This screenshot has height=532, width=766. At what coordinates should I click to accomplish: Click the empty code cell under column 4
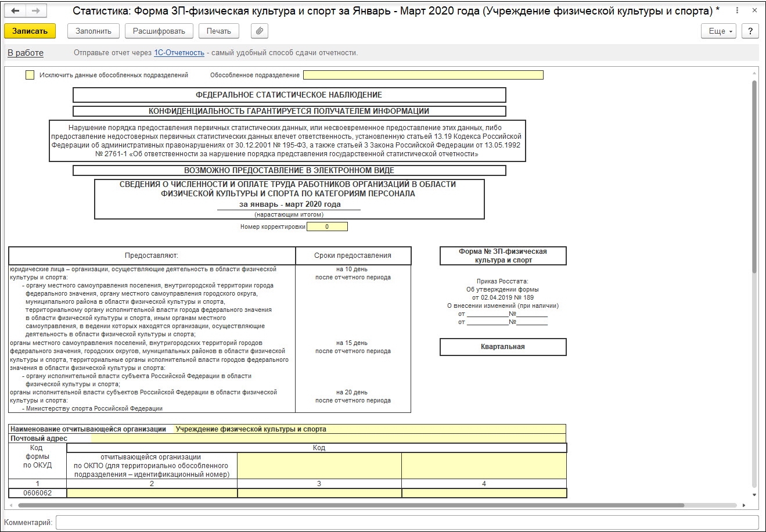click(x=484, y=493)
